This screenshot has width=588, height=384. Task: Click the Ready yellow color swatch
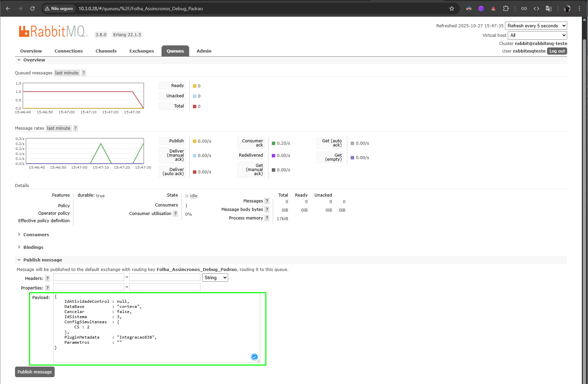195,86
